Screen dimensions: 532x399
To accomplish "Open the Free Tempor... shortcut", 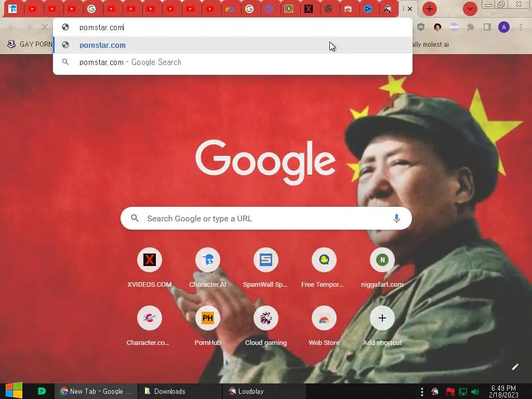I will coord(324,268).
